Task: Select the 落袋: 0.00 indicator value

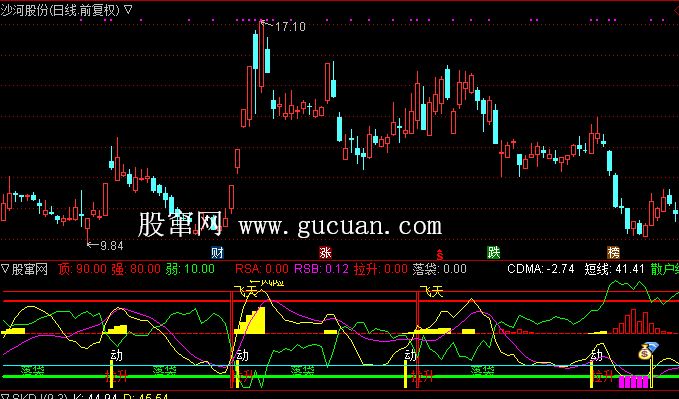Action: tap(440, 269)
